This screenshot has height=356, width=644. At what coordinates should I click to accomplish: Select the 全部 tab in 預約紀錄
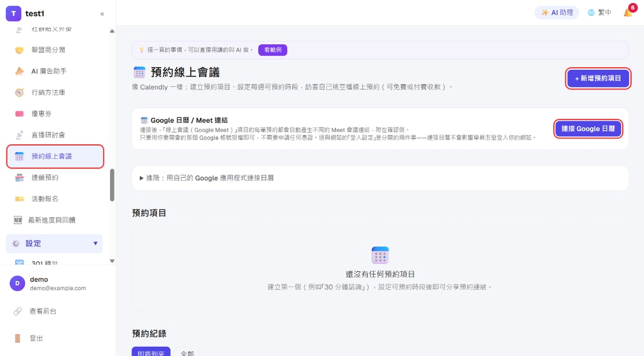187,353
